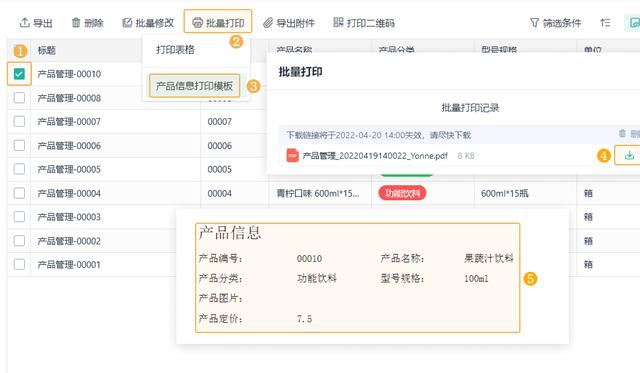The width and height of the screenshot is (640, 373).
Task: Open record 产品管理-00008
Action: [69, 98]
